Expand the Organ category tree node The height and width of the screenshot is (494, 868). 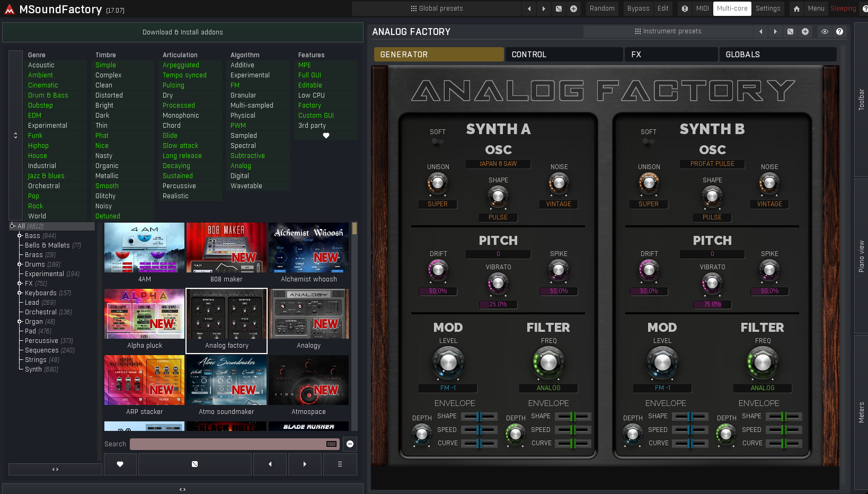[20, 322]
